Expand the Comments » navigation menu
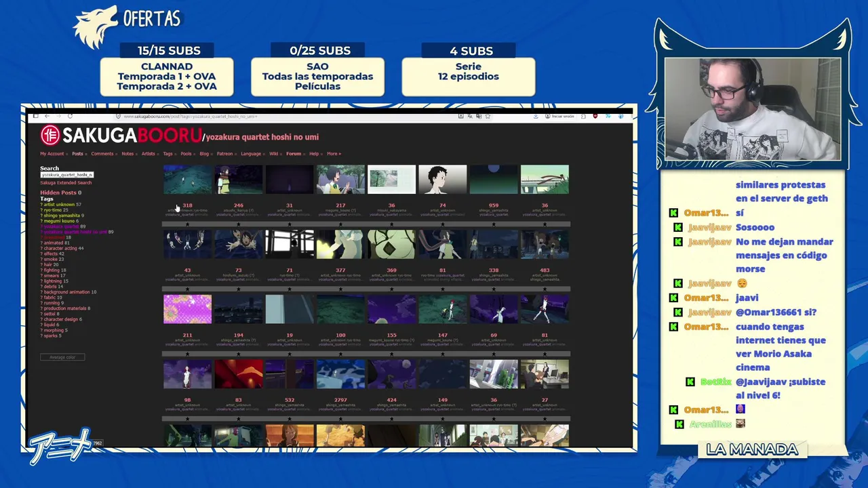868x488 pixels. click(104, 154)
